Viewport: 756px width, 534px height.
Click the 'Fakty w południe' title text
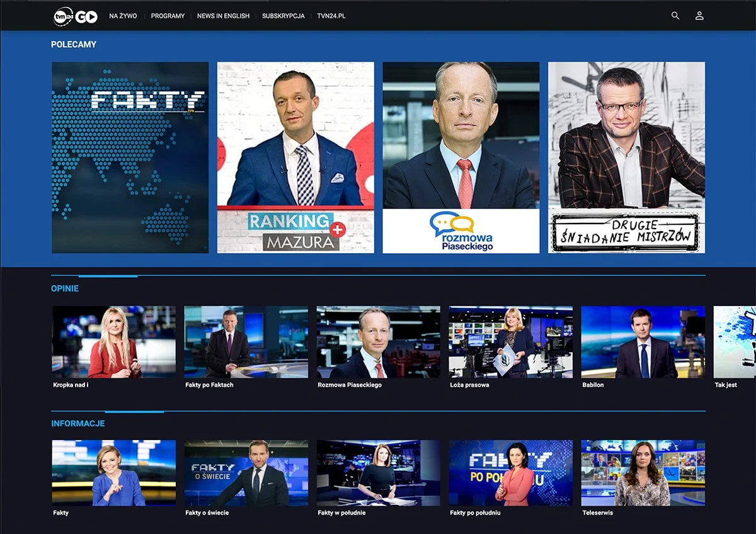tap(341, 513)
